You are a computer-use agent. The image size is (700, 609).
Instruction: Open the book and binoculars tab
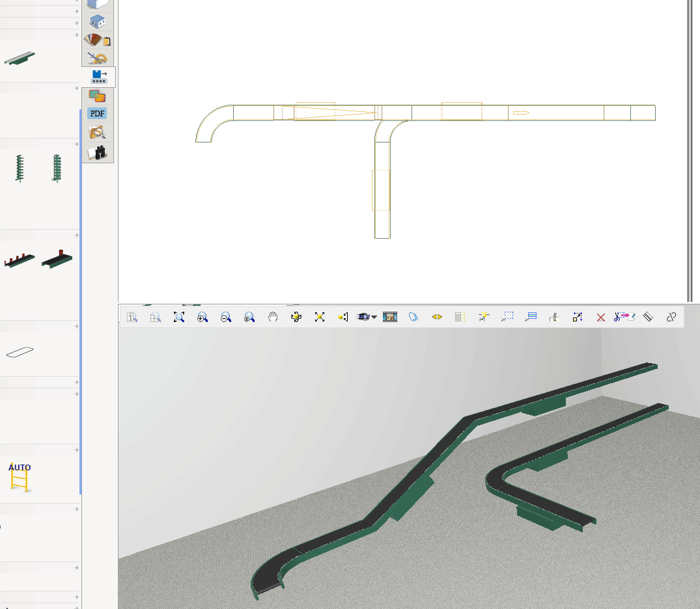(x=97, y=152)
